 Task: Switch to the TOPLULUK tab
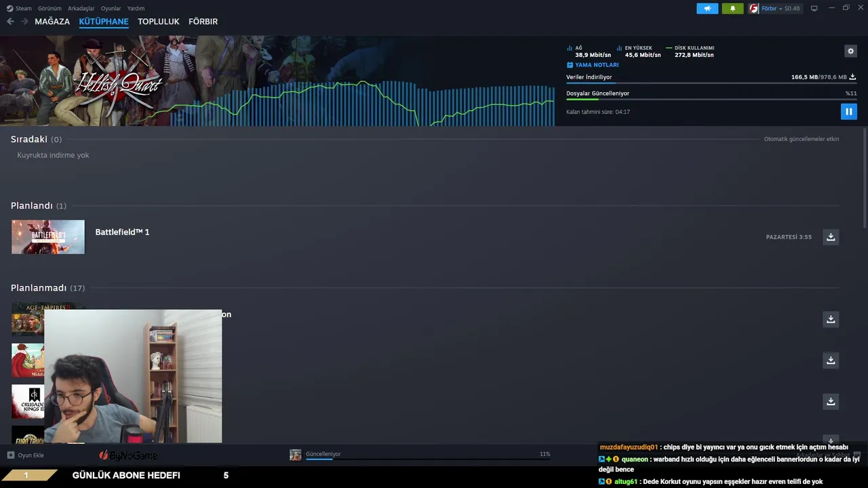[159, 22]
